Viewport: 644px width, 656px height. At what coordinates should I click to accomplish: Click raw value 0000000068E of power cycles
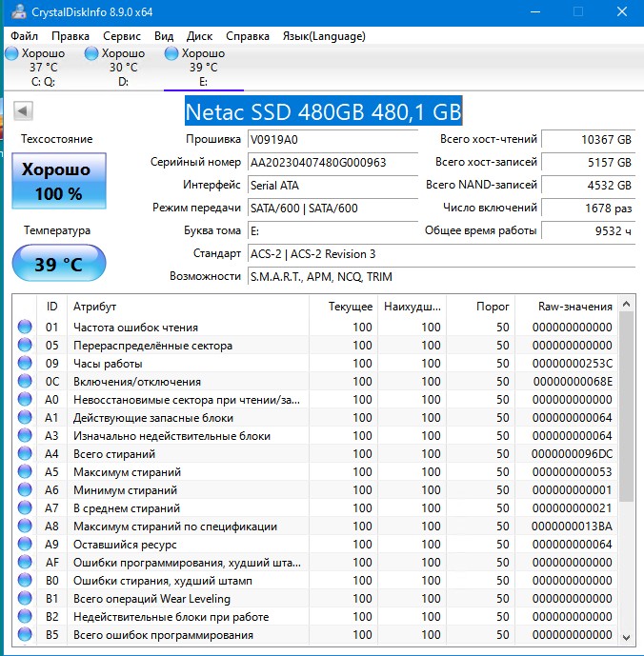click(x=573, y=381)
